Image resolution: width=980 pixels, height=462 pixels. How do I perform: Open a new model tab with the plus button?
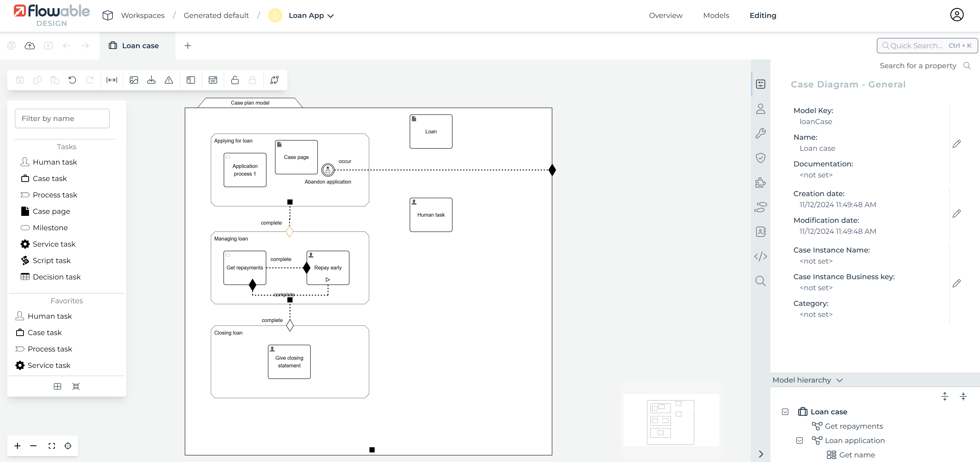tap(188, 45)
